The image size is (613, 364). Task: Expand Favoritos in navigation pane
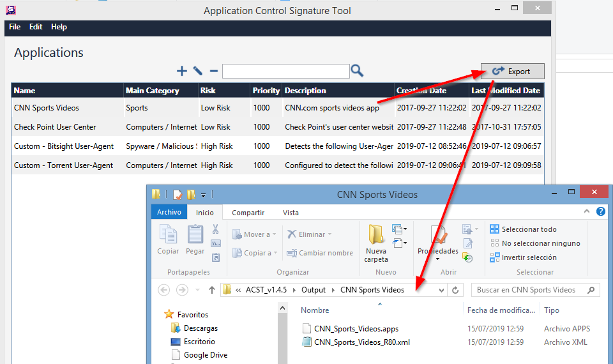tap(186, 314)
